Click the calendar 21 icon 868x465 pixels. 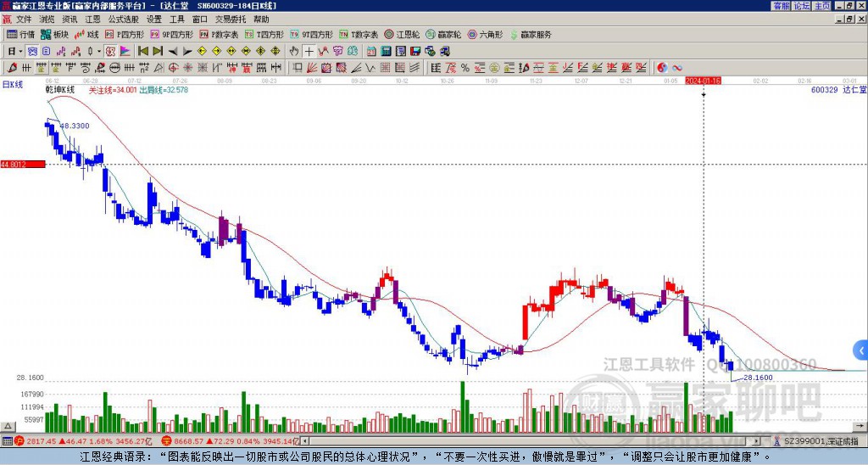click(371, 52)
